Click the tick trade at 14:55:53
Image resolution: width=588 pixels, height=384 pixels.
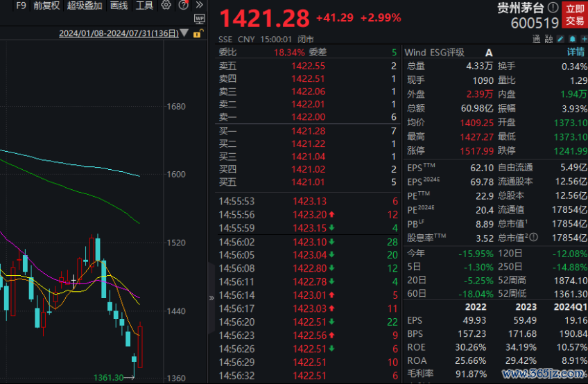309,202
